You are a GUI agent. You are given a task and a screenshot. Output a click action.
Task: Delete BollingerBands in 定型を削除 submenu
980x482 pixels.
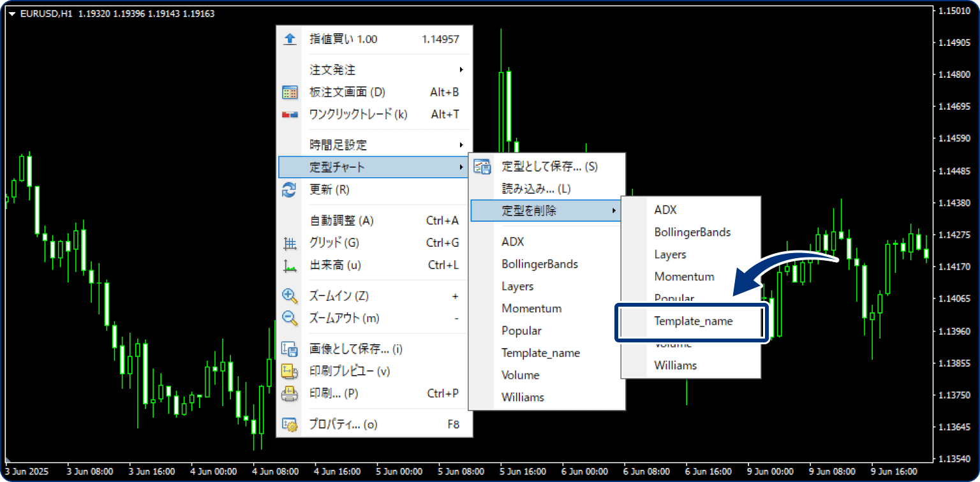(691, 232)
